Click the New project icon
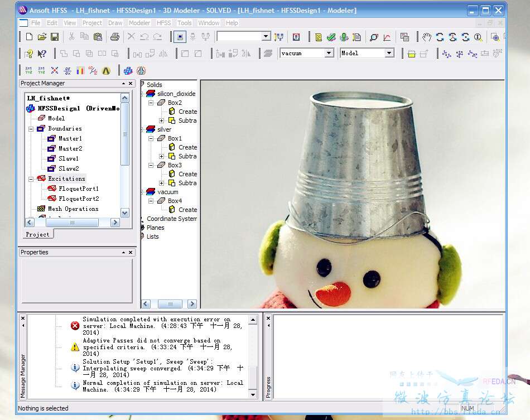 [x=29, y=37]
